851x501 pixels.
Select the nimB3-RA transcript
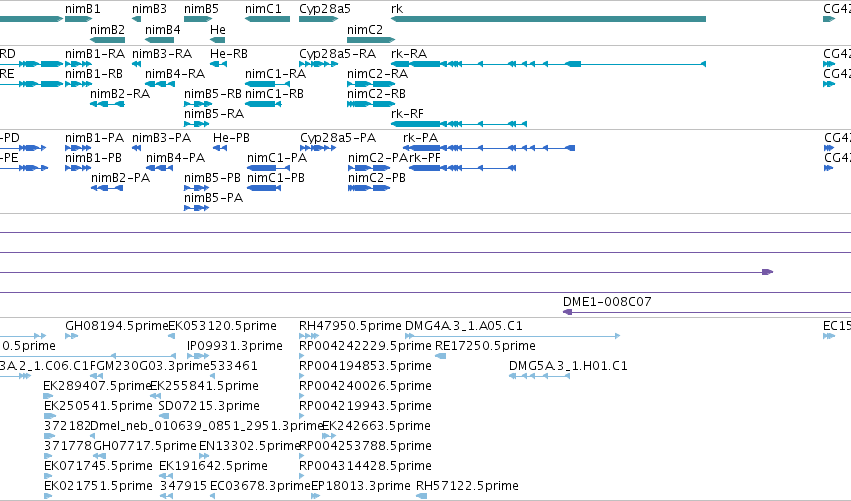137,64
